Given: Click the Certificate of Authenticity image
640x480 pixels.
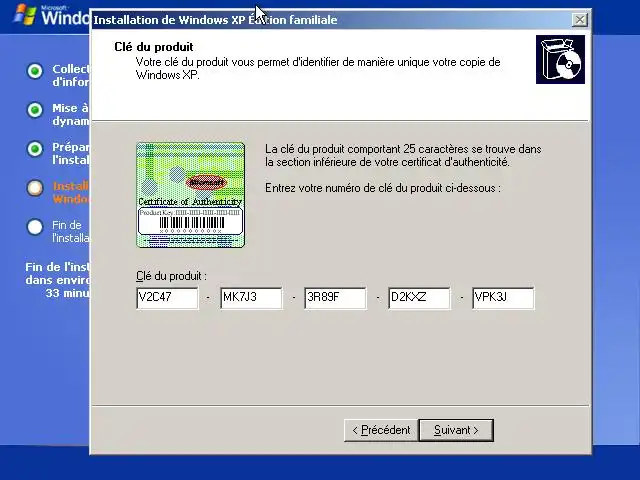Looking at the screenshot, I should 191,195.
